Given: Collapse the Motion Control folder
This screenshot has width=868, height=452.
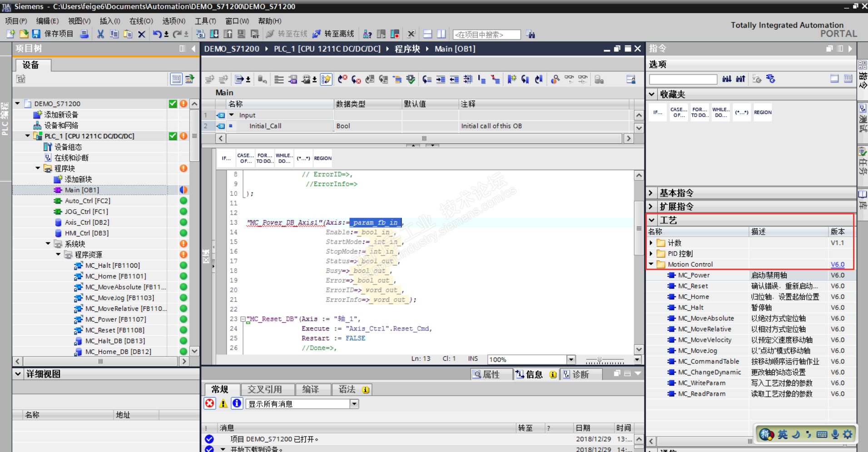Looking at the screenshot, I should (651, 264).
